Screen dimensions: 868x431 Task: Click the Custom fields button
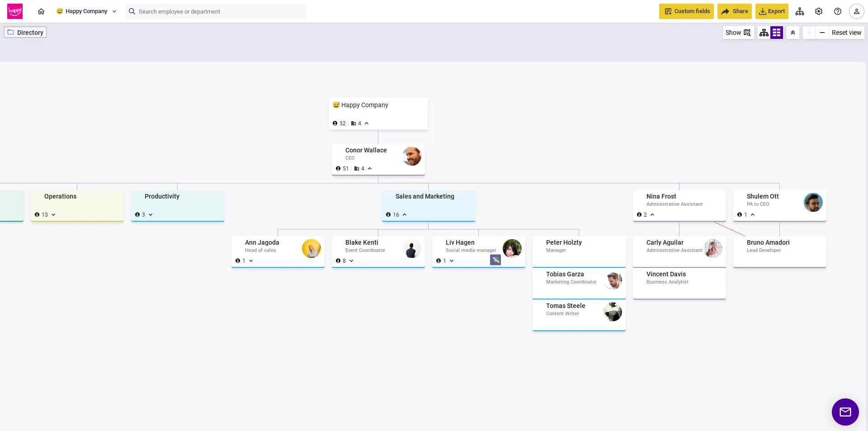(x=686, y=11)
